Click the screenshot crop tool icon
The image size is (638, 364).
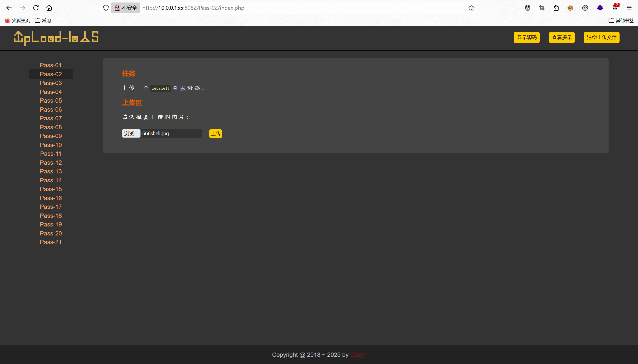(542, 8)
